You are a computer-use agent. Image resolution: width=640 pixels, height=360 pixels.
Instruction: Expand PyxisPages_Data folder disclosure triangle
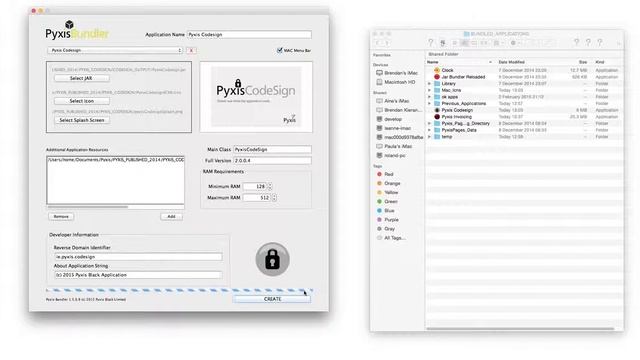tap(429, 130)
